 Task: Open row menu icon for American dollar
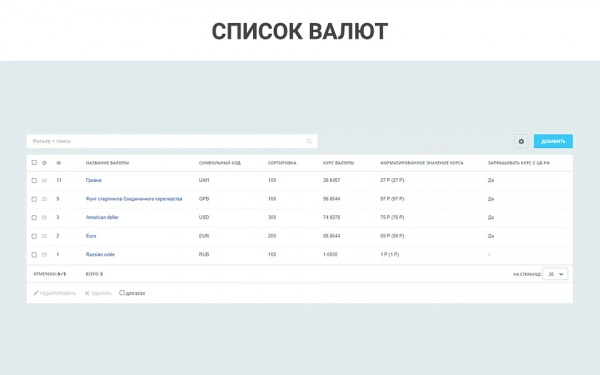click(x=44, y=217)
